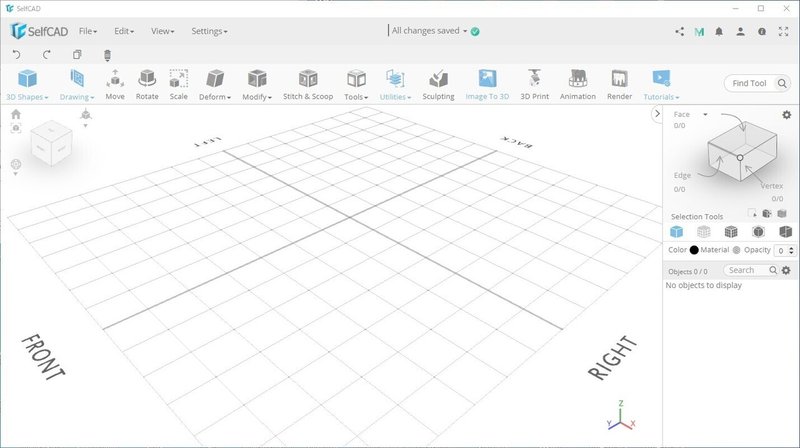Open the All changes saved dropdown
This screenshot has width=800, height=448.
pyautogui.click(x=429, y=31)
